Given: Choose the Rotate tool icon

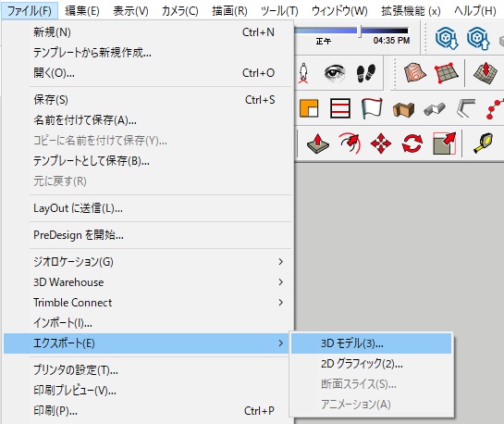Looking at the screenshot, I should [x=412, y=143].
